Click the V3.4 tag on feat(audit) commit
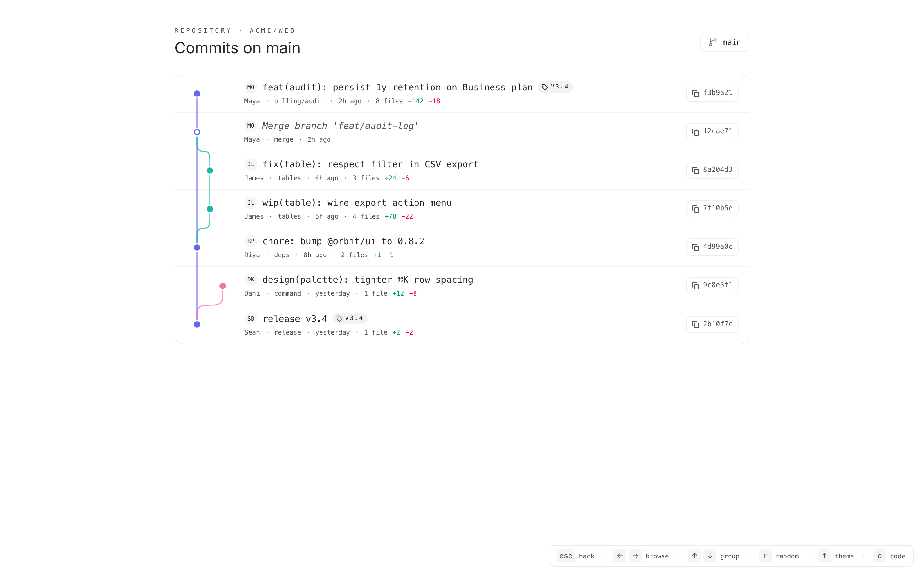Viewport: 924px width, 577px height. pos(555,87)
